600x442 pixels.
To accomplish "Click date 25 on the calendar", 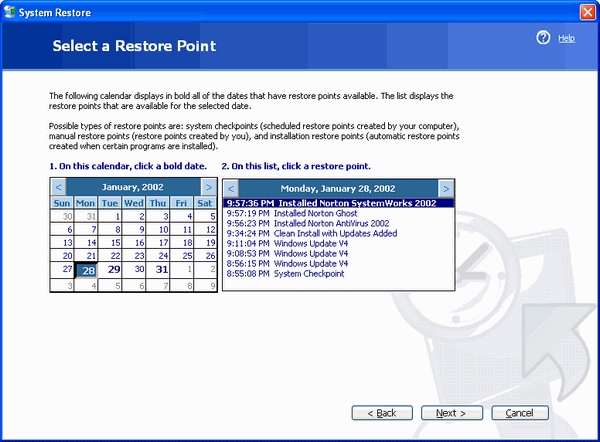I will [x=181, y=256].
